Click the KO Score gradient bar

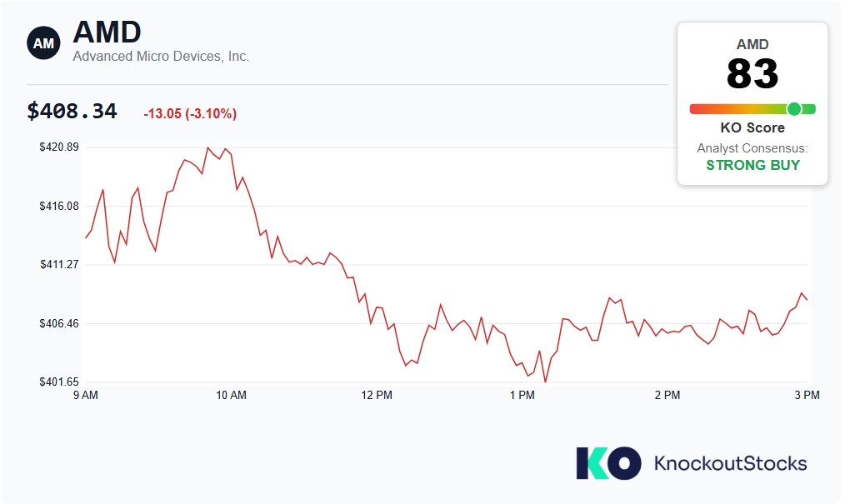click(752, 109)
